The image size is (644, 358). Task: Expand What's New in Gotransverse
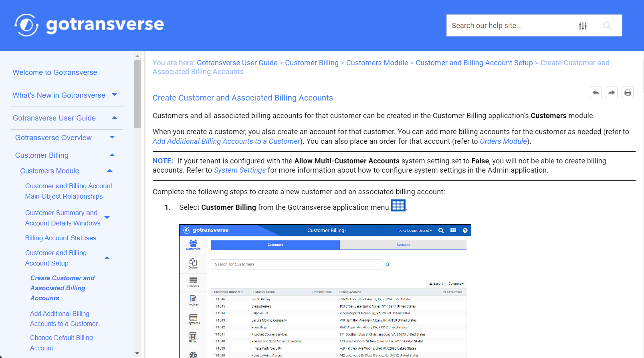(x=115, y=95)
